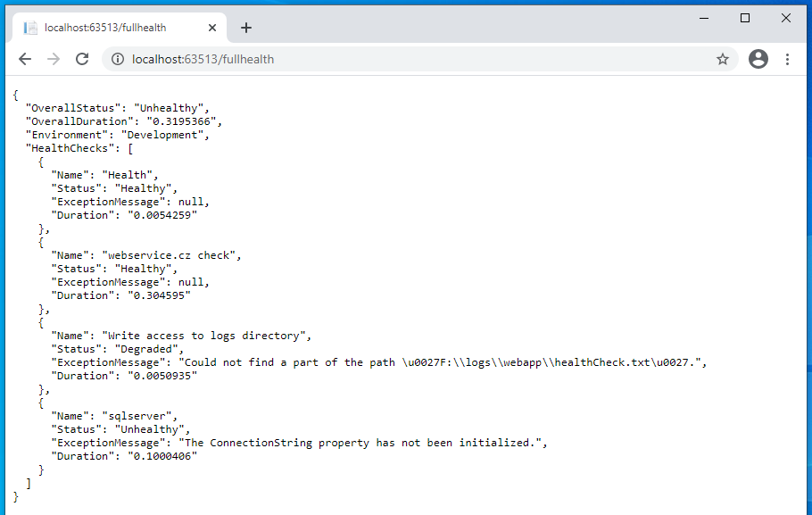The image size is (812, 515).
Task: Click the Duration value 0.1000406
Action: 162,456
